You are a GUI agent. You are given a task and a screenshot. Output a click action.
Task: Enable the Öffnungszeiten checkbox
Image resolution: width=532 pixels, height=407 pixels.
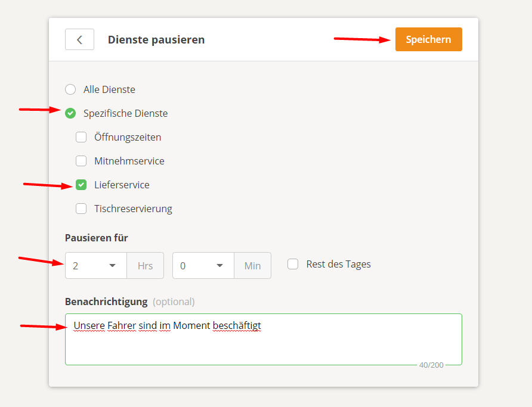pos(81,137)
